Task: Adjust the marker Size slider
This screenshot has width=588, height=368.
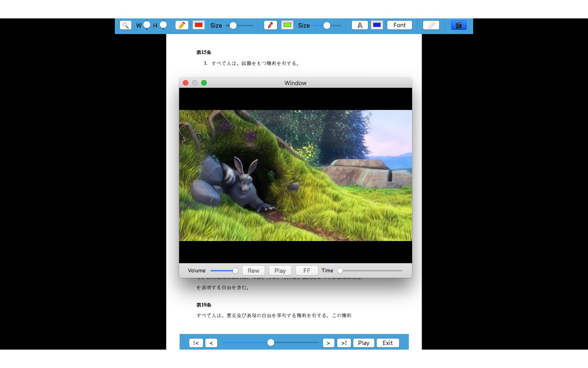Action: coord(327,25)
